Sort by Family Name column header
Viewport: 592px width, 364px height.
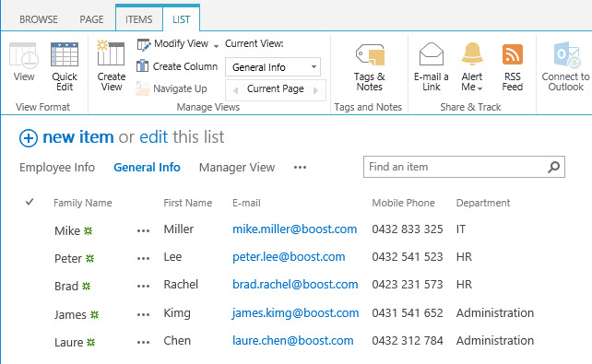83,203
